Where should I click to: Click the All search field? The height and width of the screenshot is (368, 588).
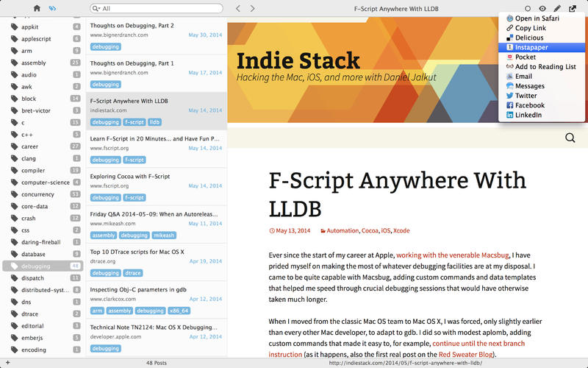click(157, 8)
